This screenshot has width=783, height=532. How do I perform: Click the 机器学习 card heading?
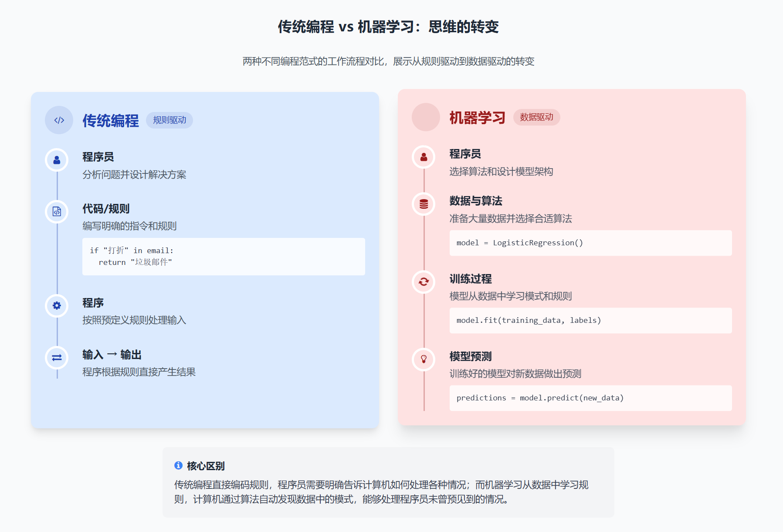(478, 118)
